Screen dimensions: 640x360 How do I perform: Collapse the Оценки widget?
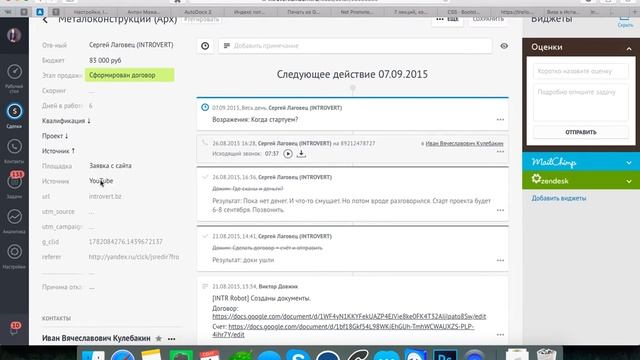(629, 48)
